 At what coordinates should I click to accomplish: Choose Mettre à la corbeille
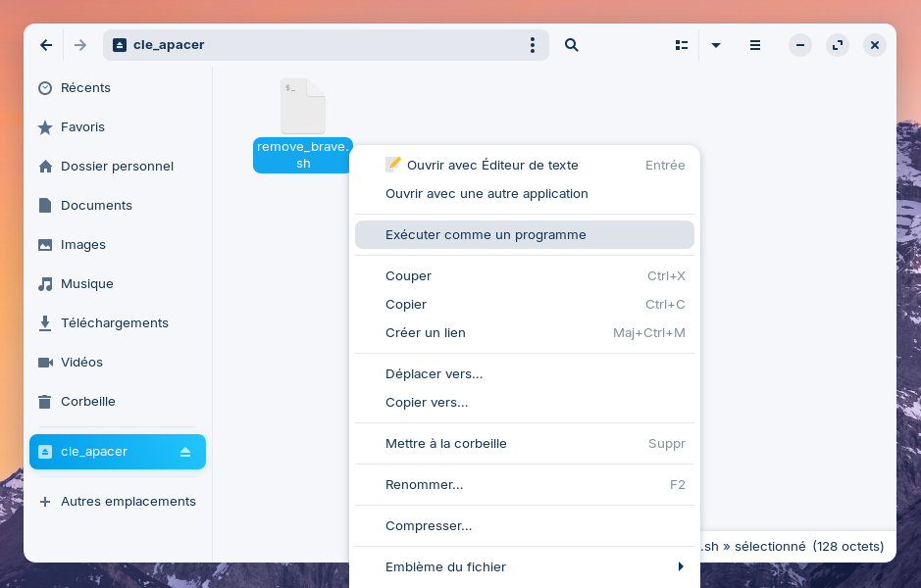coord(525,444)
